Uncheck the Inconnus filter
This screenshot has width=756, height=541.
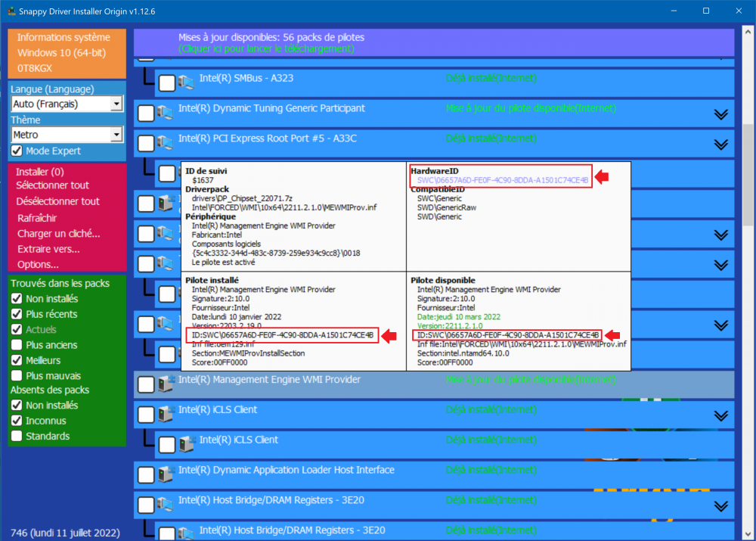tap(17, 421)
